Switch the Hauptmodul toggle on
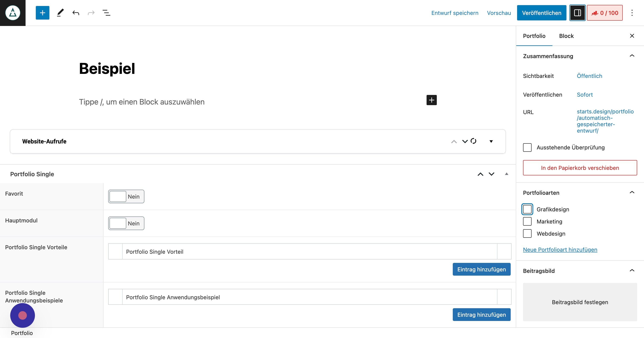This screenshot has width=644, height=338. pyautogui.click(x=126, y=223)
